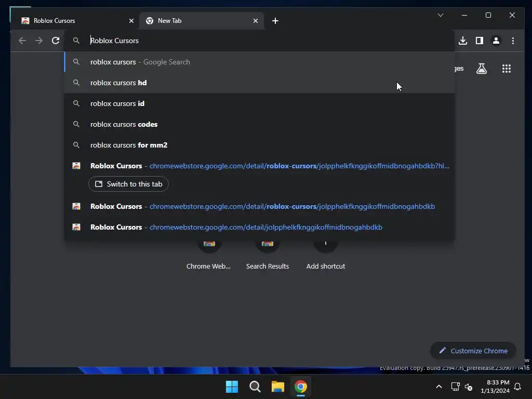532x399 pixels.
Task: Click the favicon of the first Roblox Cursors URL
Action: click(x=76, y=166)
